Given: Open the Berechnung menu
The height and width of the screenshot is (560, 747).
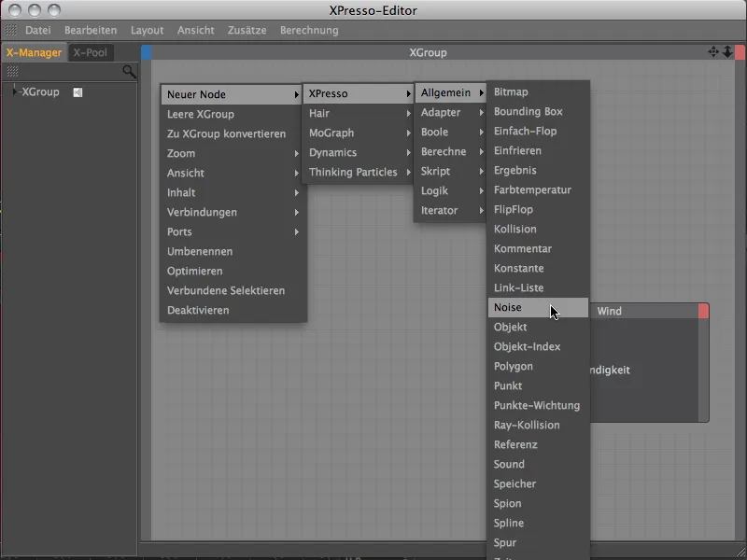Looking at the screenshot, I should 309,30.
